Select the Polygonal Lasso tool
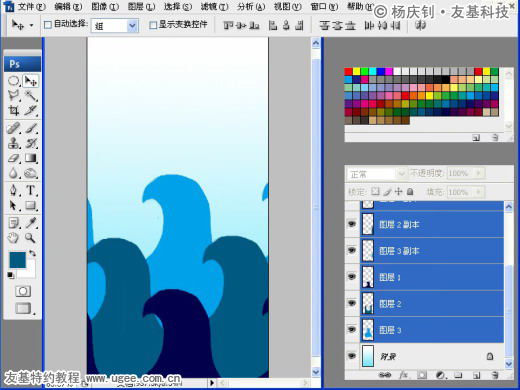Image resolution: width=520 pixels, height=390 pixels. pyautogui.click(x=14, y=96)
